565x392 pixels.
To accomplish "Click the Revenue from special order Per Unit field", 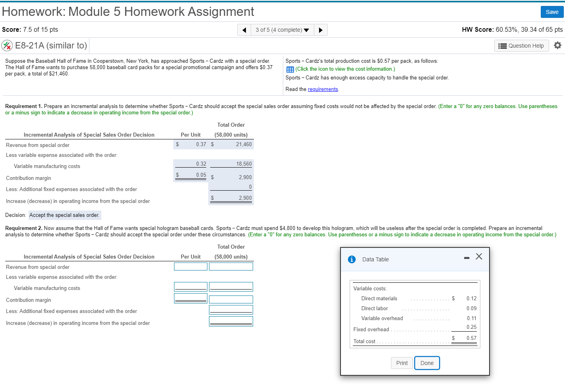I will point(190,266).
